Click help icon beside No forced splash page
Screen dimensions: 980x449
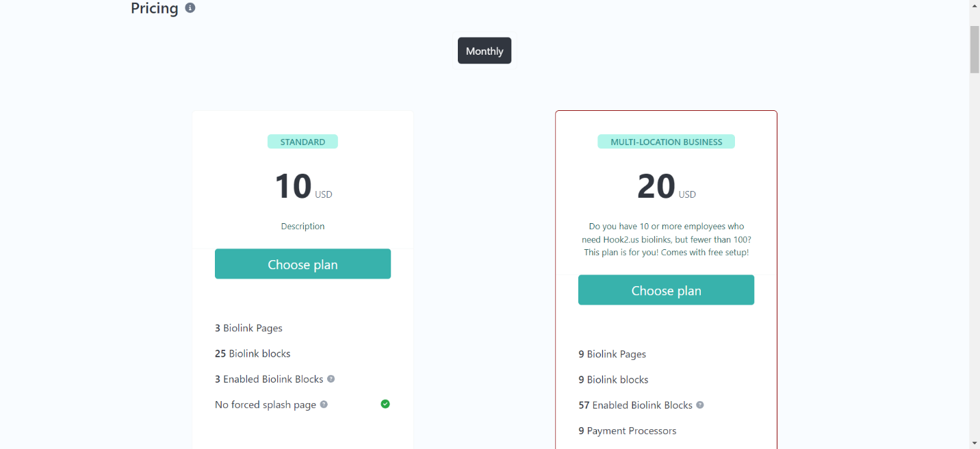pyautogui.click(x=324, y=405)
